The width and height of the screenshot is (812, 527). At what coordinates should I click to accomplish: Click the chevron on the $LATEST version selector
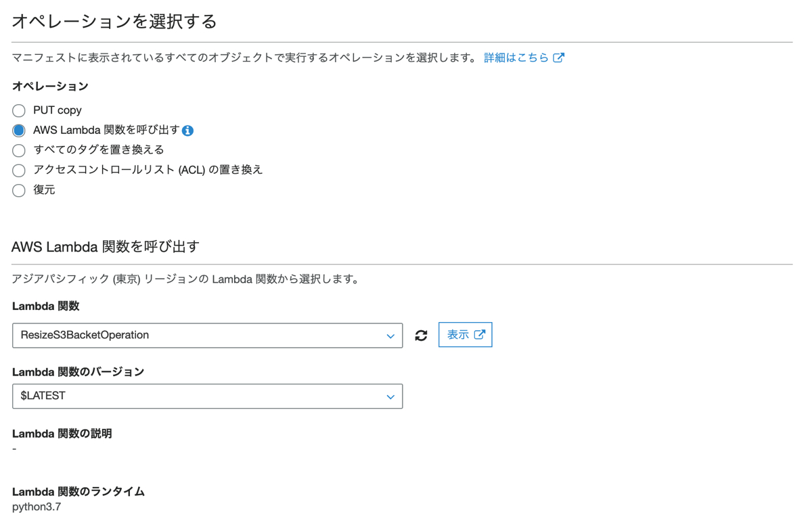pyautogui.click(x=390, y=396)
